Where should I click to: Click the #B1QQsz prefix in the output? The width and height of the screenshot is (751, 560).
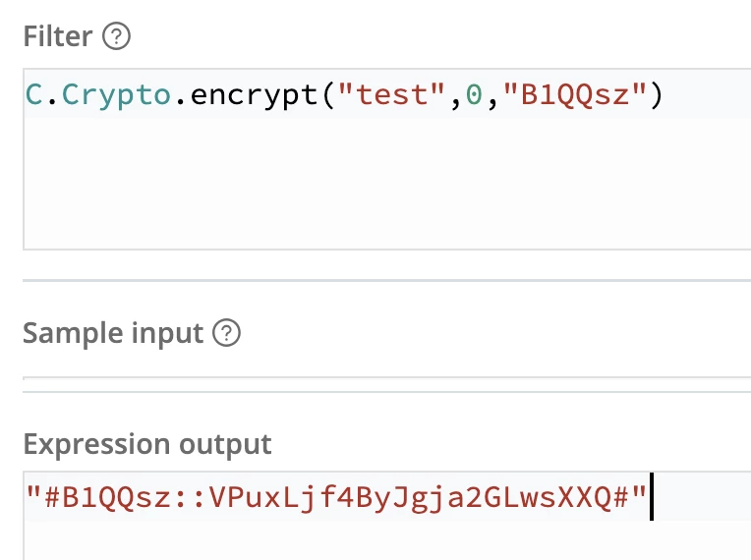[107, 497]
